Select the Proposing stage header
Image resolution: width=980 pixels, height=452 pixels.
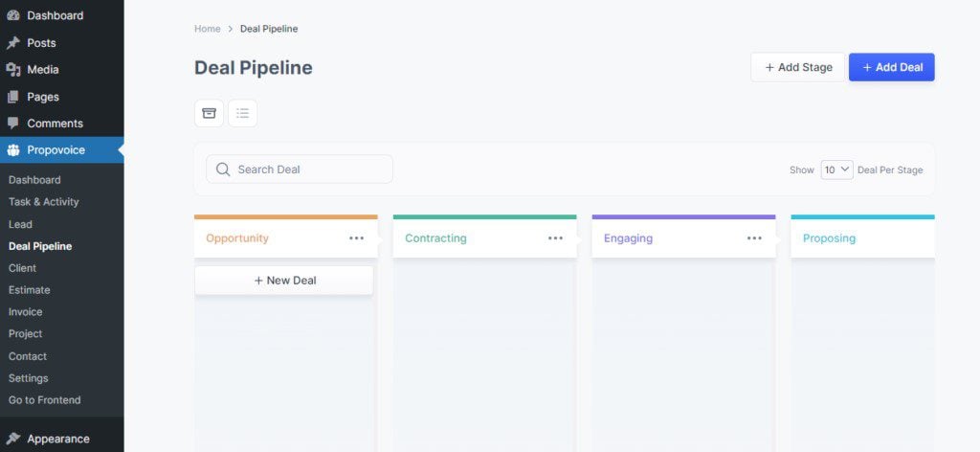coord(830,238)
